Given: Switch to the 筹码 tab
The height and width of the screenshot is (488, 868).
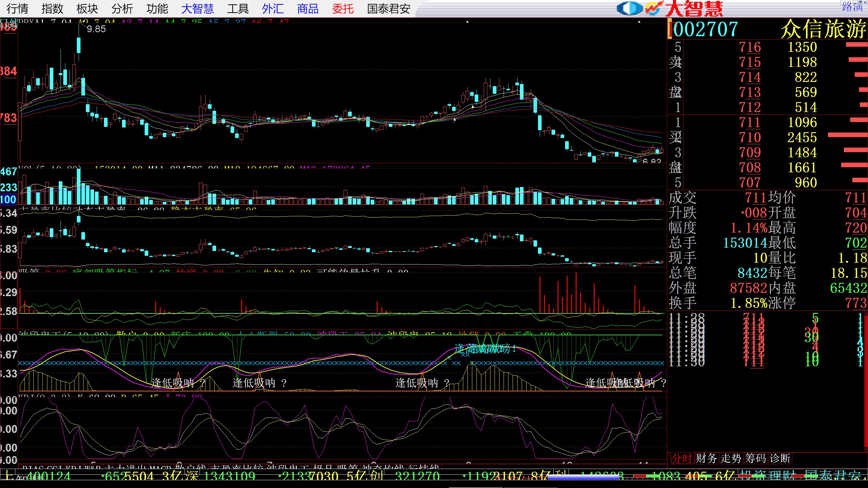Looking at the screenshot, I should click(x=756, y=458).
